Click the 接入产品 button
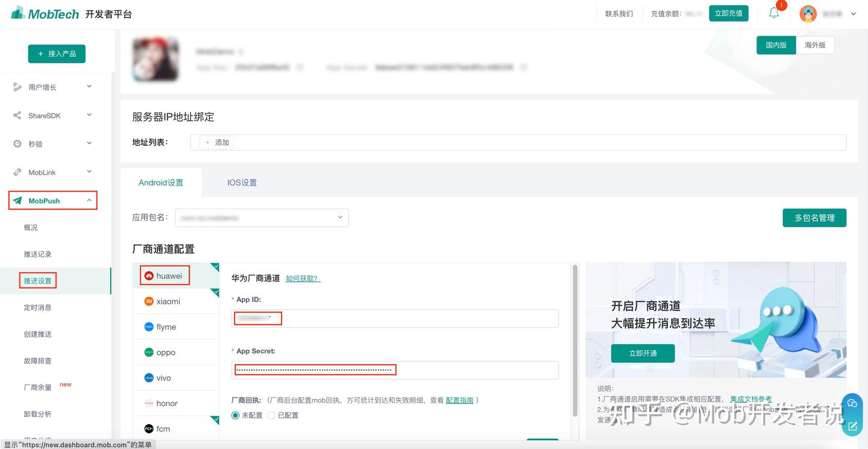Viewport: 868px width, 449px height. [57, 54]
